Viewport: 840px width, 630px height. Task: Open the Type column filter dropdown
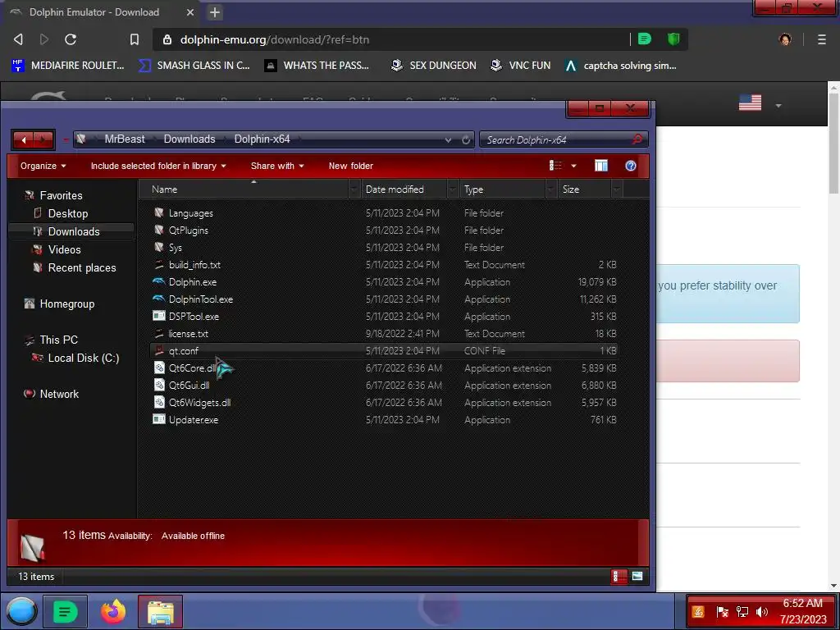(551, 189)
